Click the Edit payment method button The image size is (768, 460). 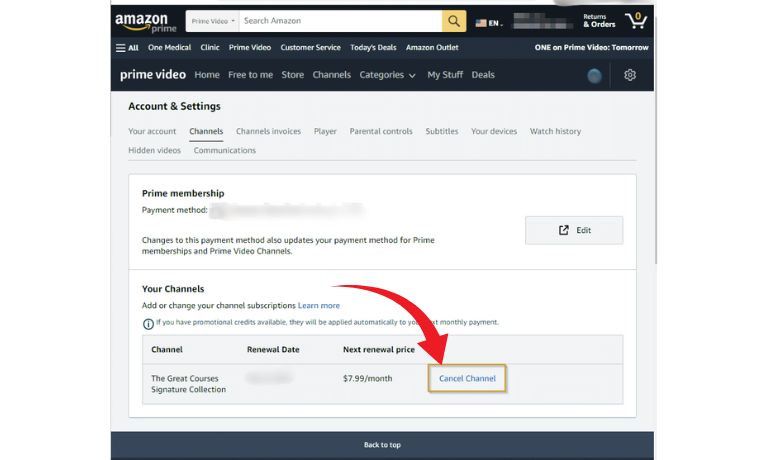574,230
